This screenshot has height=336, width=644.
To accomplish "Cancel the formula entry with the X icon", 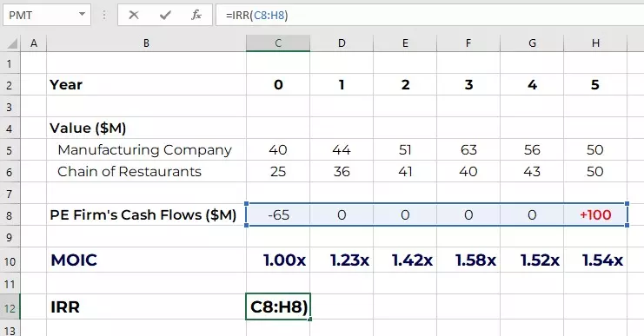I will tap(134, 15).
